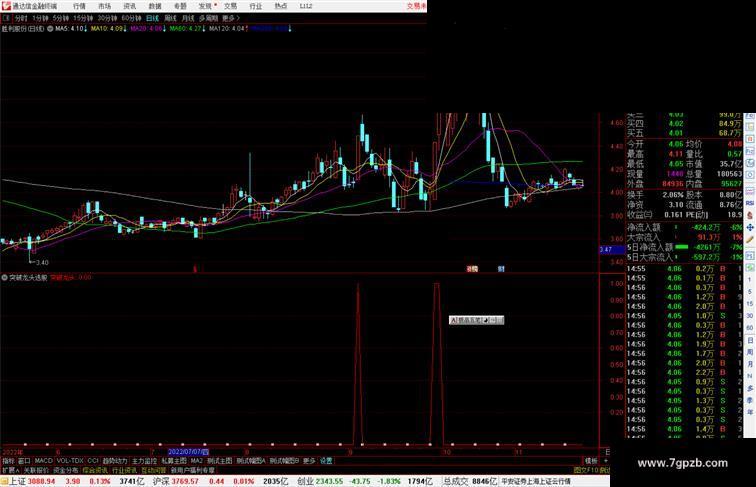
Task: Switch chart to 5分钟 period
Action: point(61,18)
